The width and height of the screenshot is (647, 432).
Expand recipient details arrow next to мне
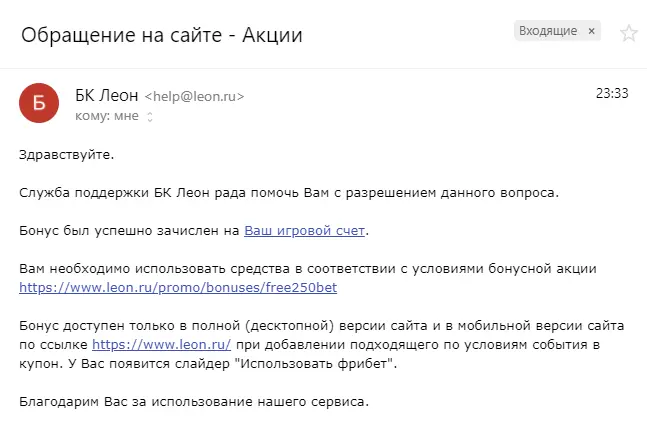(x=150, y=117)
